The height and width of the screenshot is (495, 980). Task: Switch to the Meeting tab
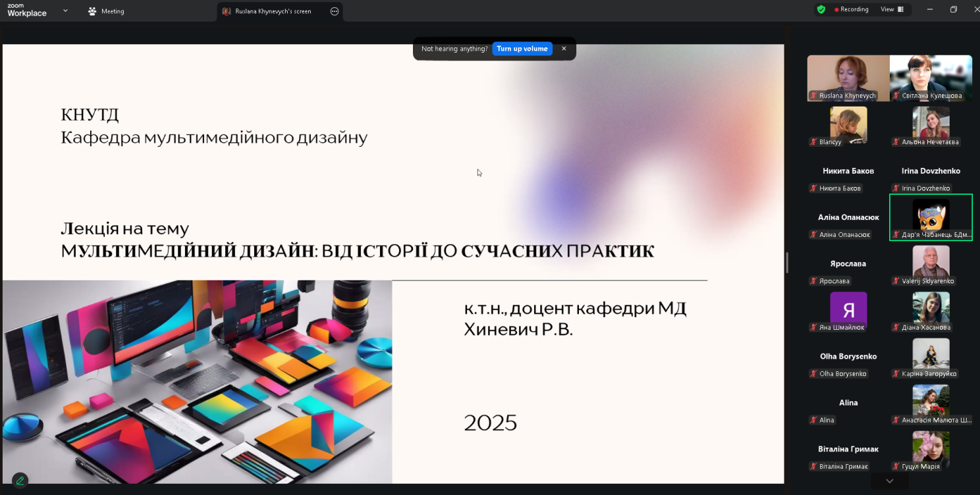point(106,11)
